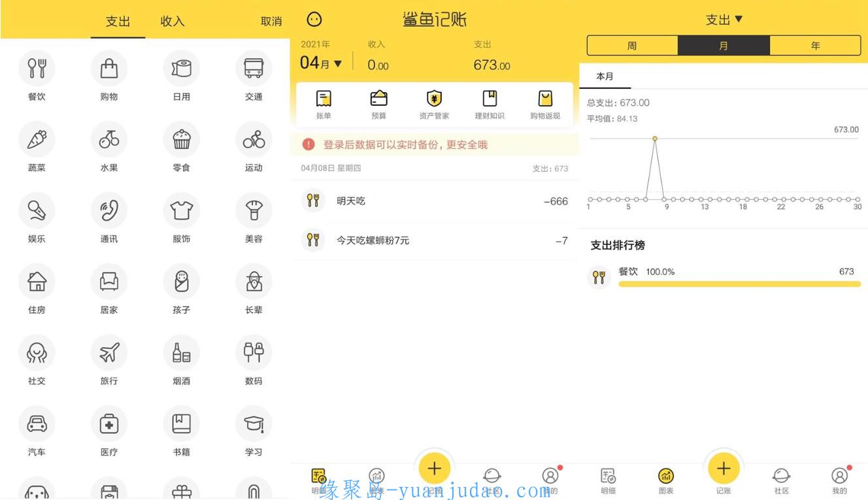The image size is (868, 500).
Task: Select the 餐饮 dining category icon
Action: [37, 68]
